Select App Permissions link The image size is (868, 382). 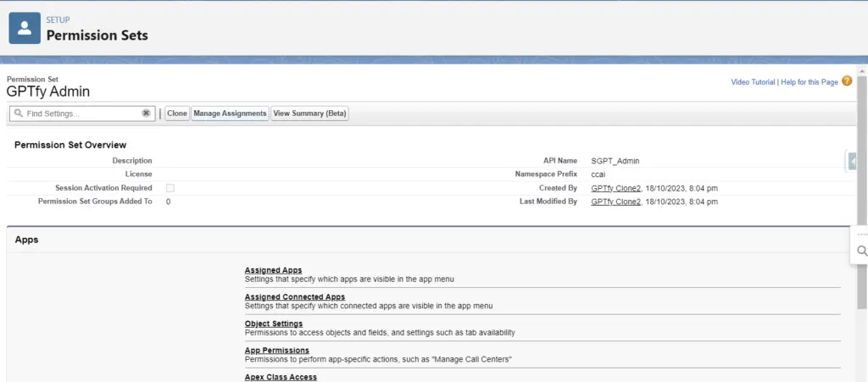pos(276,350)
